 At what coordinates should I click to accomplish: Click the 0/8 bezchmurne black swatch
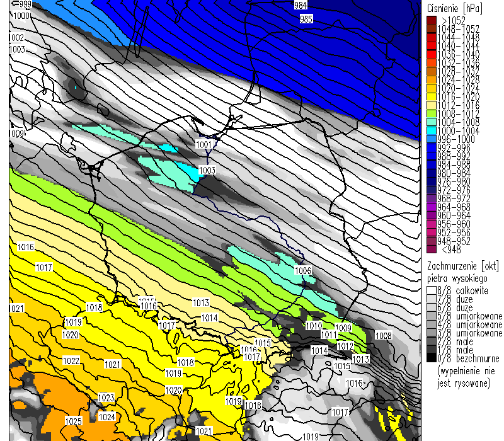(x=432, y=358)
